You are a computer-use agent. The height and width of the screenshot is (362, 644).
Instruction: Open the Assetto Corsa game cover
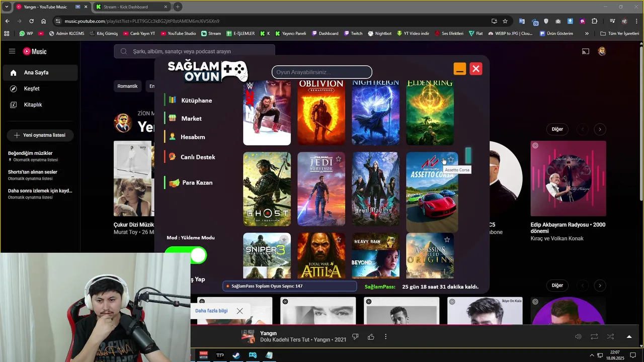point(432,192)
